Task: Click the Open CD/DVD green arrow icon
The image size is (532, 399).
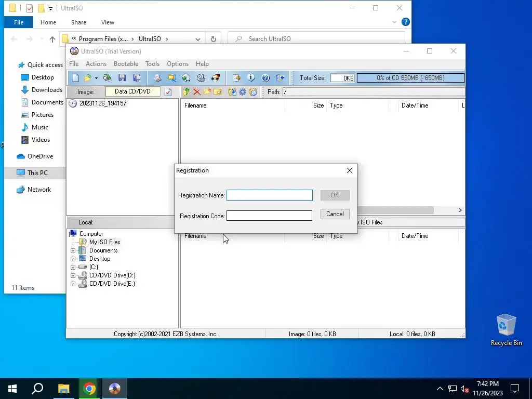Action: 108,78
